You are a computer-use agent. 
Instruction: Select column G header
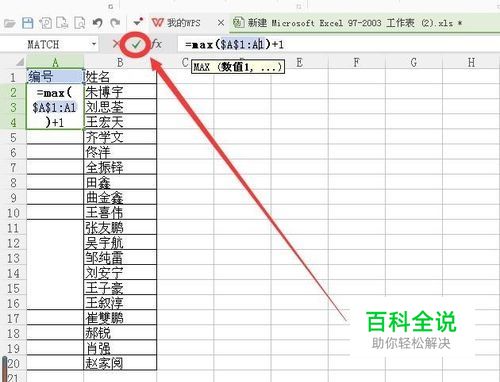[414, 62]
